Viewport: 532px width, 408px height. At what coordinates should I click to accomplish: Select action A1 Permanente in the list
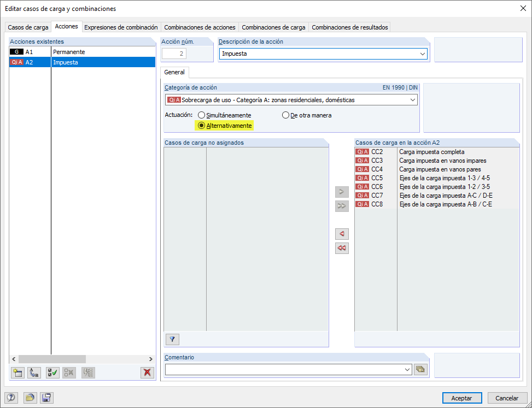coord(82,52)
